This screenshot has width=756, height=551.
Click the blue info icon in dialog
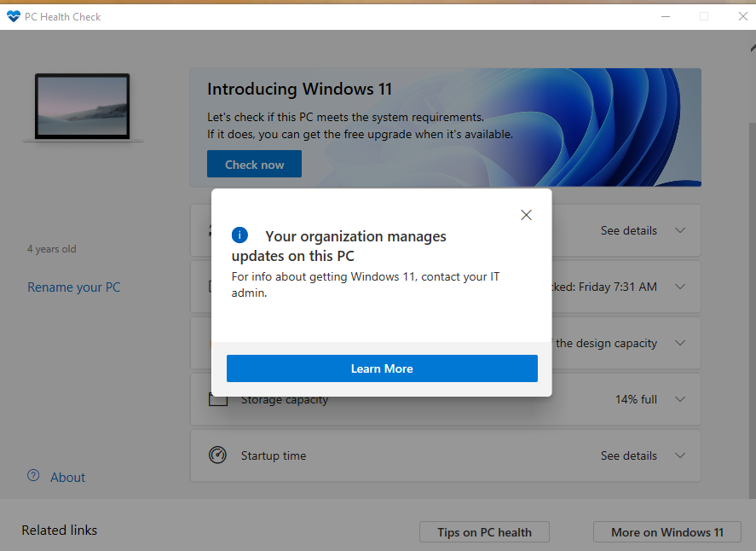[x=239, y=235]
